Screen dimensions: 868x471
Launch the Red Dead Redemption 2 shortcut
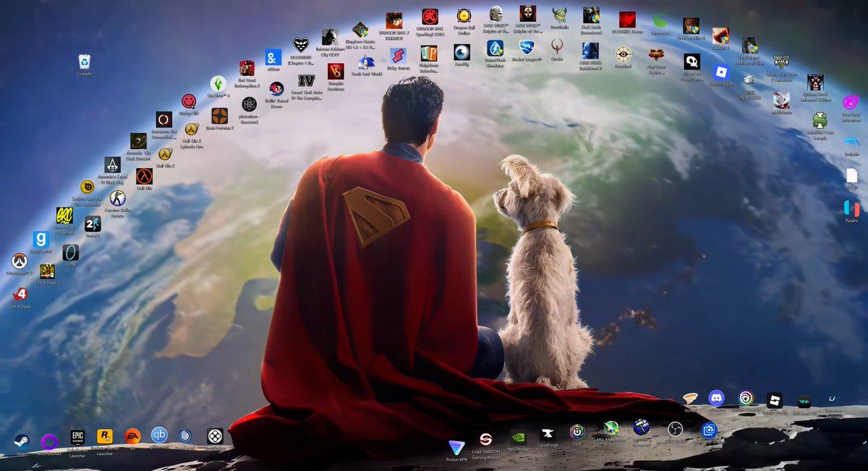[247, 68]
